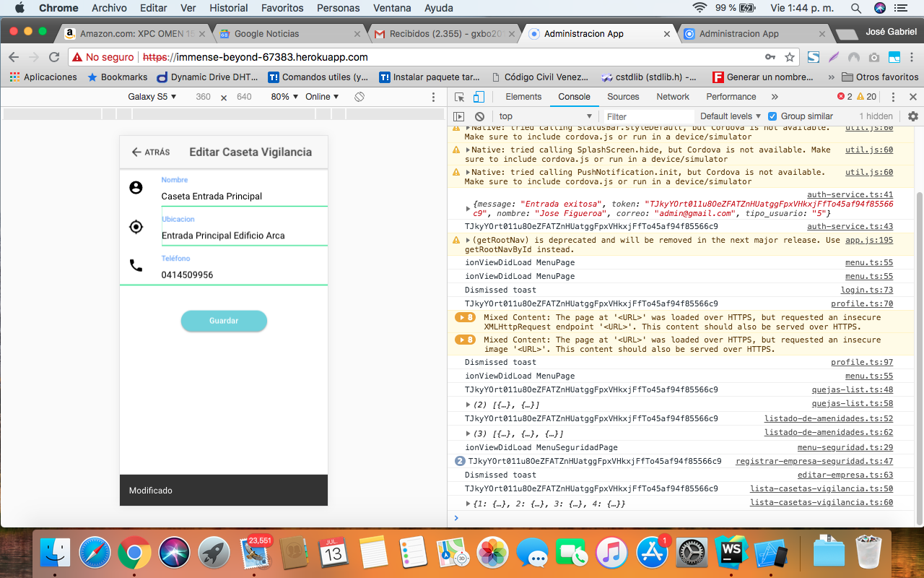Open console settings gear icon
This screenshot has height=578, width=924.
point(912,116)
